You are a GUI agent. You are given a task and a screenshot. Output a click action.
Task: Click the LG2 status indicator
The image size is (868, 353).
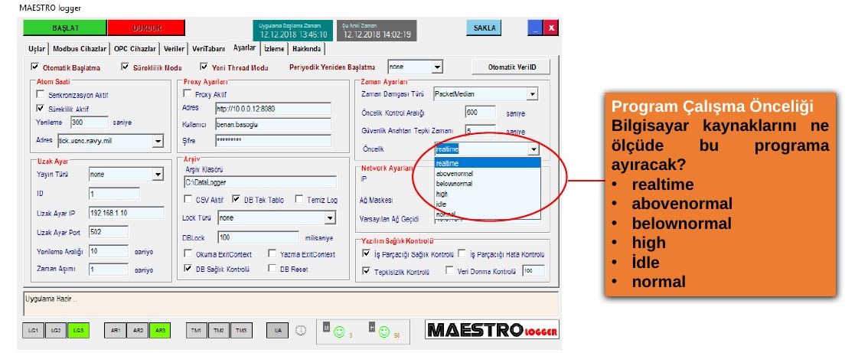point(55,330)
